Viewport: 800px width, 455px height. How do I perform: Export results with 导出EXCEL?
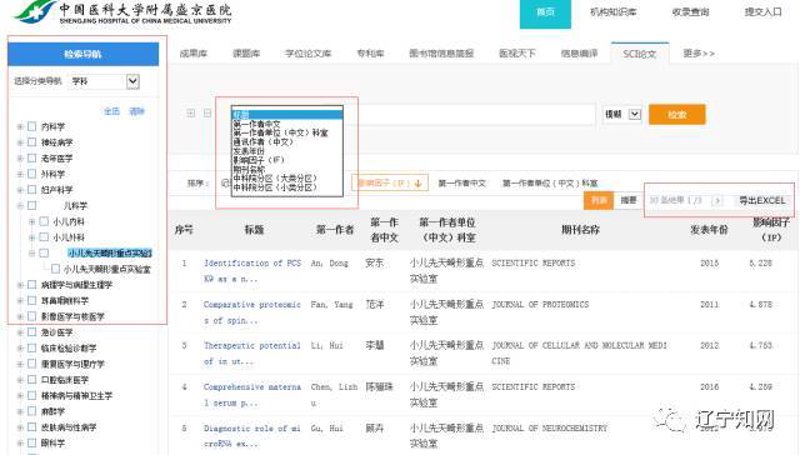(x=762, y=200)
